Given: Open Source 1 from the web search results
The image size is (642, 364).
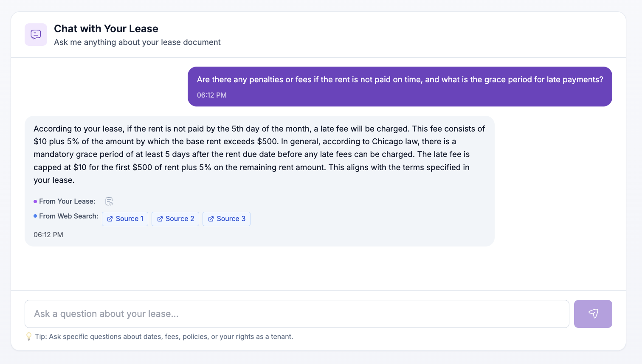Looking at the screenshot, I should coord(125,218).
